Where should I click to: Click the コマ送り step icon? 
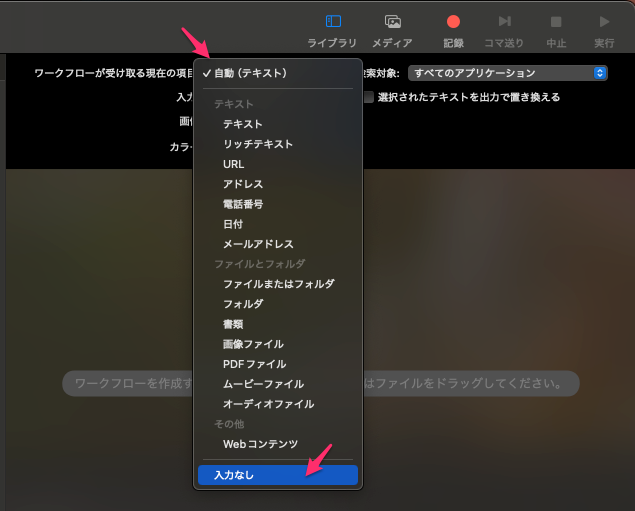[x=505, y=22]
